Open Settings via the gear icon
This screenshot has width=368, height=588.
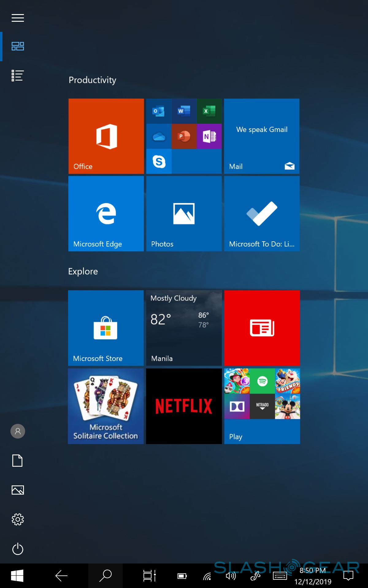pyautogui.click(x=18, y=519)
